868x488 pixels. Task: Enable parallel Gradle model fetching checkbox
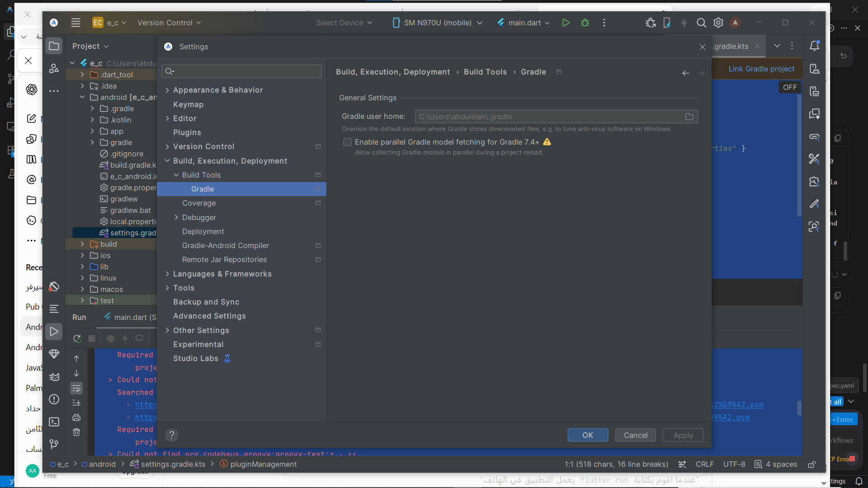(x=347, y=142)
